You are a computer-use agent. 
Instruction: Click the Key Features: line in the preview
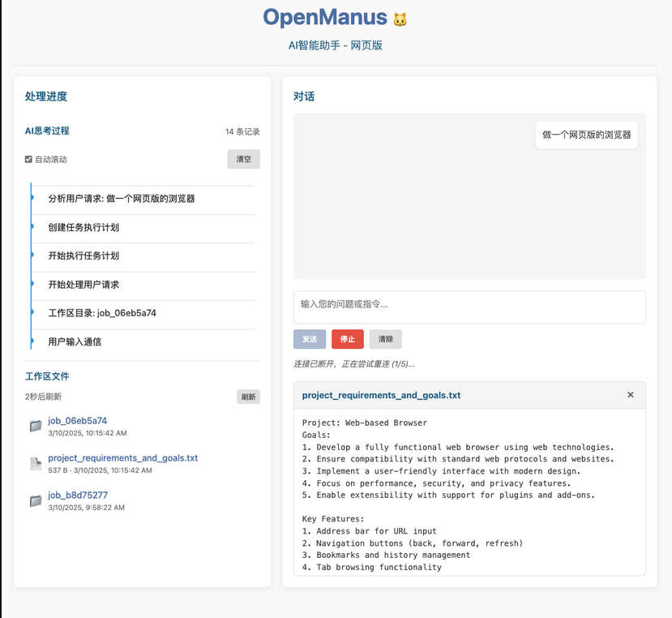pyautogui.click(x=333, y=519)
